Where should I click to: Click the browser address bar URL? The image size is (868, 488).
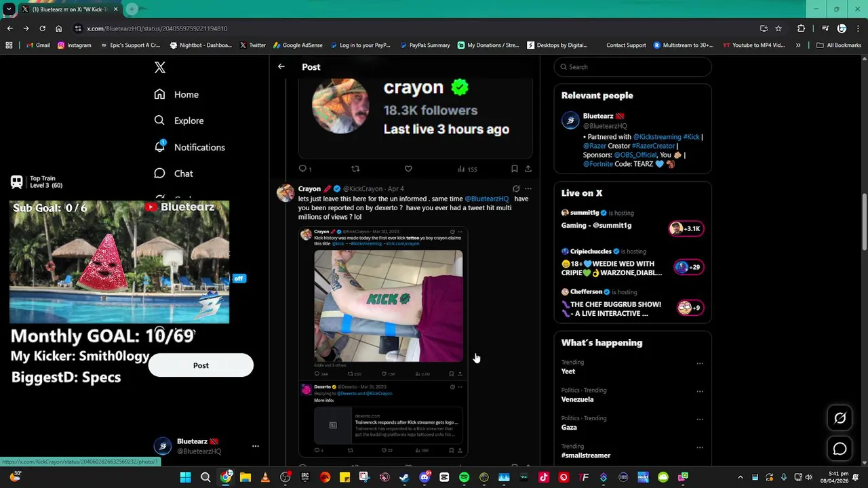(157, 28)
